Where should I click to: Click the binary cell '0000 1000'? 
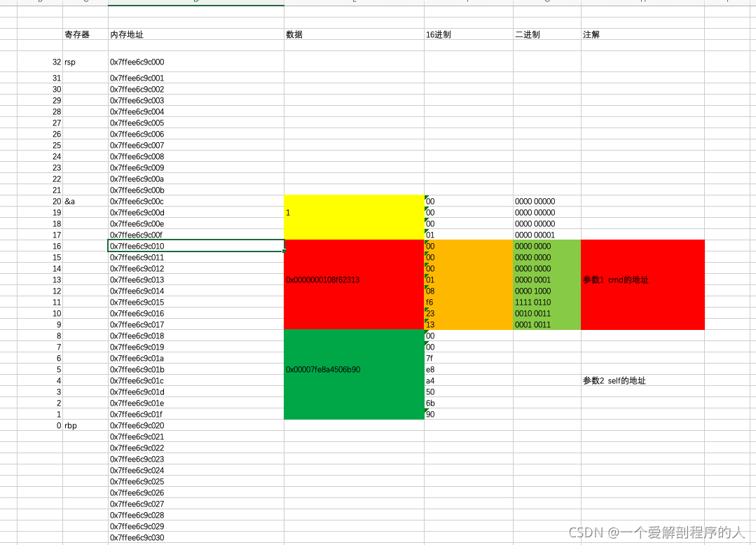click(x=547, y=291)
